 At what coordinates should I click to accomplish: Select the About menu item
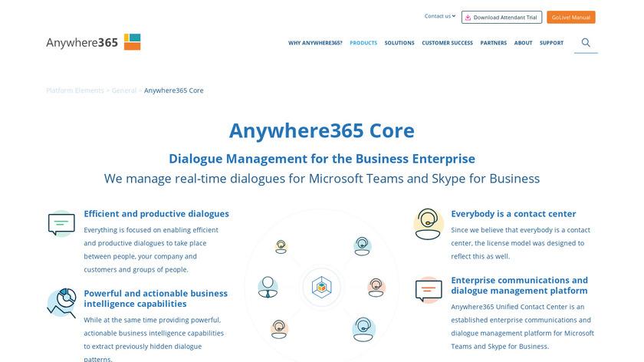pyautogui.click(x=523, y=43)
